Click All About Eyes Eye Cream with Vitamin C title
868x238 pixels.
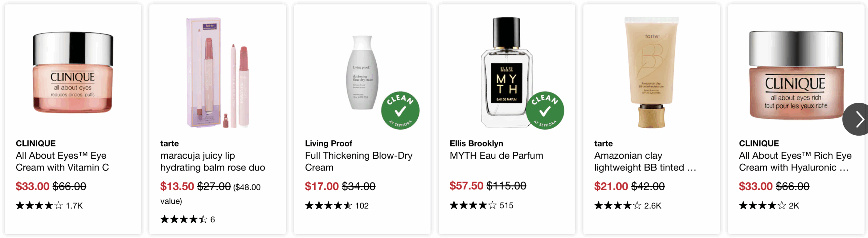tap(62, 161)
